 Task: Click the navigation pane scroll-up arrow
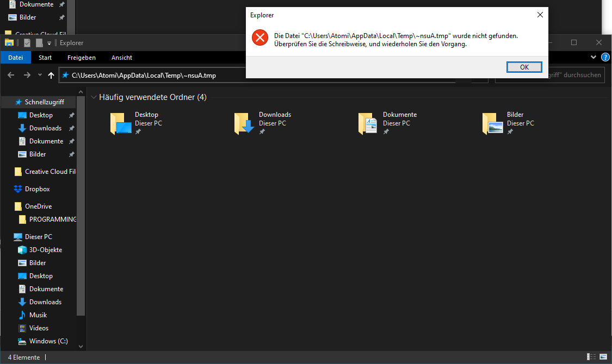81,92
